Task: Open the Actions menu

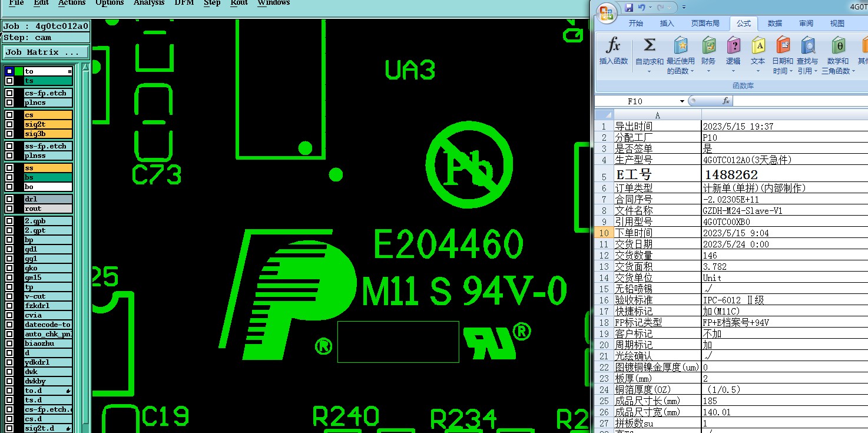Action: pyautogui.click(x=72, y=3)
